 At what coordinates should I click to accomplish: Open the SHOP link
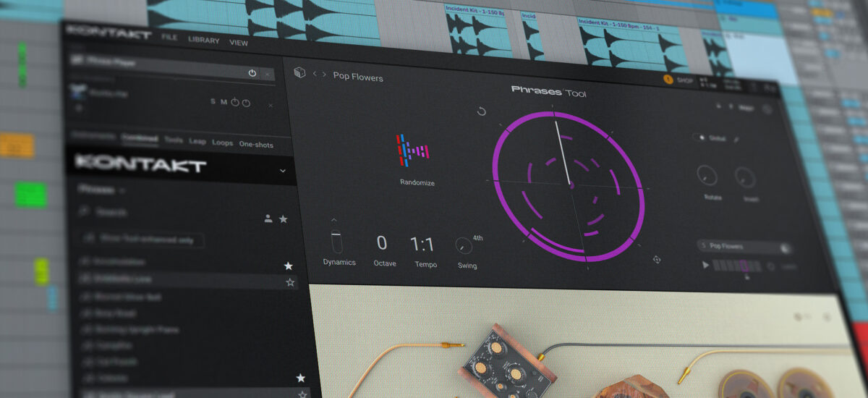685,80
